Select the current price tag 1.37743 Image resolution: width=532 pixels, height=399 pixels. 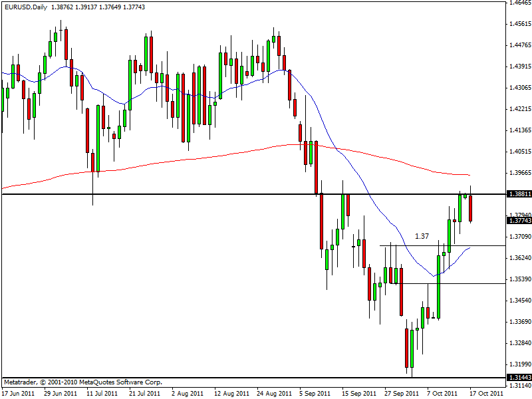click(x=519, y=221)
